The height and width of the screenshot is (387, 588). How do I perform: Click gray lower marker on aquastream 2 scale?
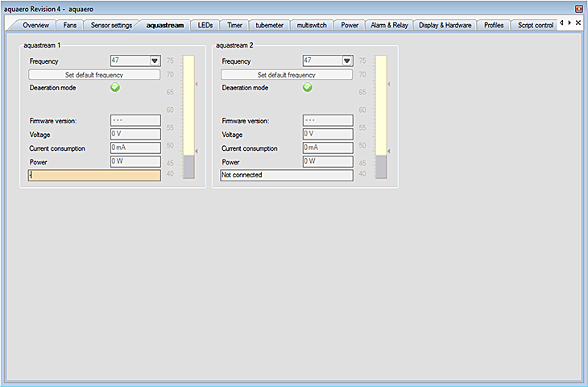coord(389,151)
